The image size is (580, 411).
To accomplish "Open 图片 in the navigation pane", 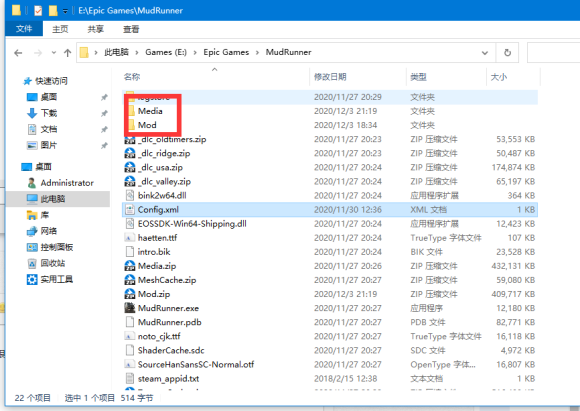I will 48,145.
